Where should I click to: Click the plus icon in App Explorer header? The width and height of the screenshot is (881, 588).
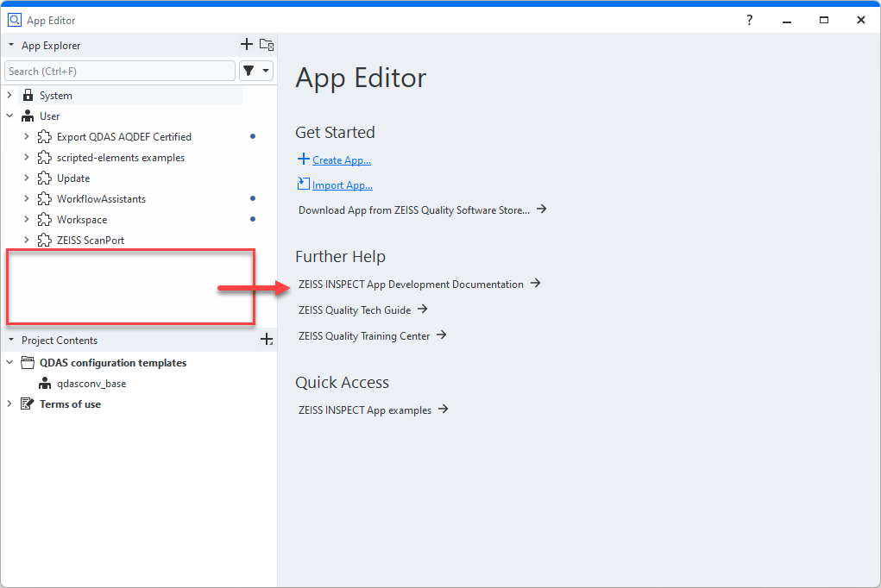[x=247, y=45]
